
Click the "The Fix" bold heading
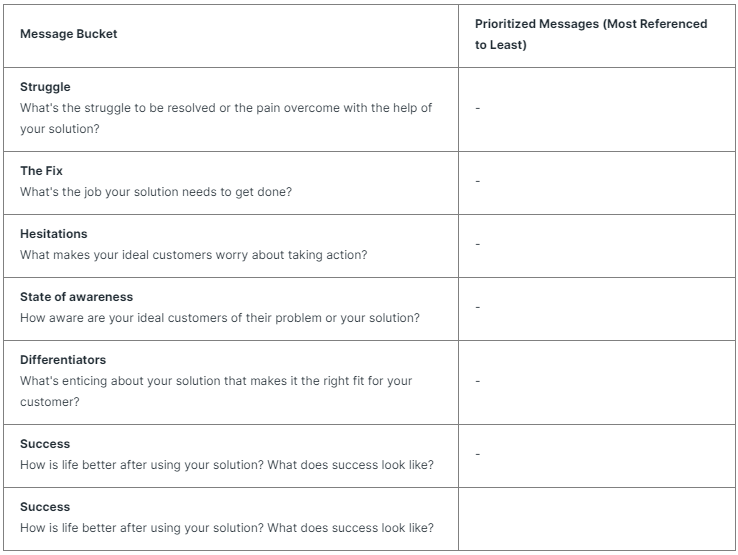coord(41,171)
